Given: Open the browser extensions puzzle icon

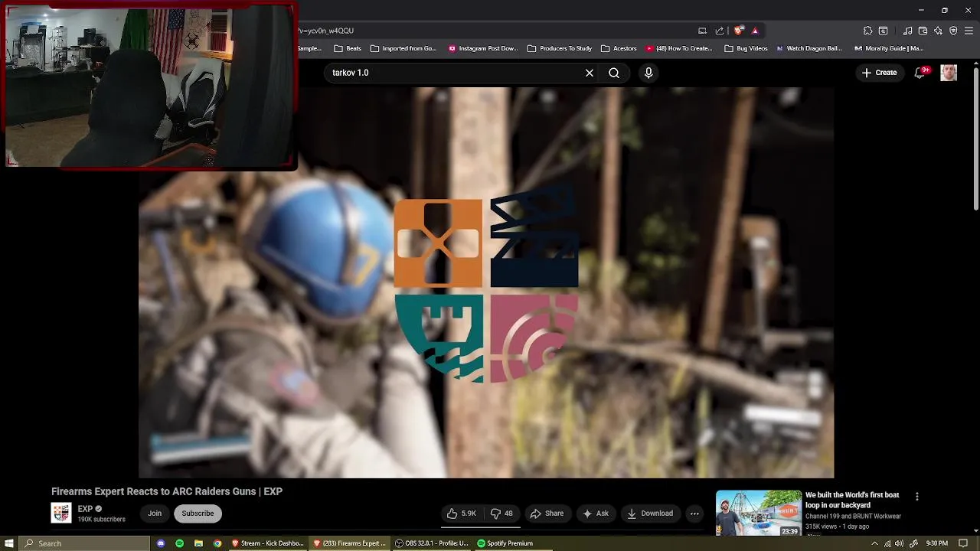Looking at the screenshot, I should (867, 31).
